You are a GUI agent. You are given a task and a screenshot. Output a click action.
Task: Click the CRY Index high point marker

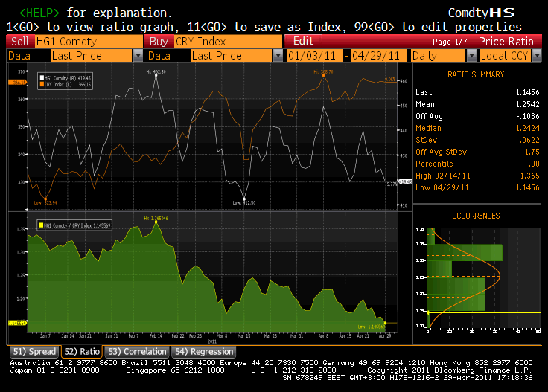[324, 75]
